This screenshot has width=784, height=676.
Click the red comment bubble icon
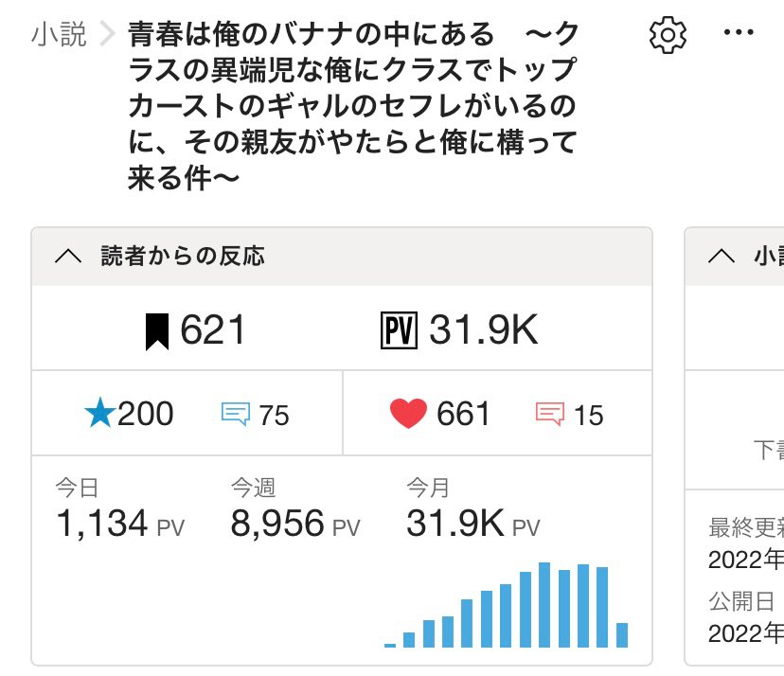[x=550, y=415]
